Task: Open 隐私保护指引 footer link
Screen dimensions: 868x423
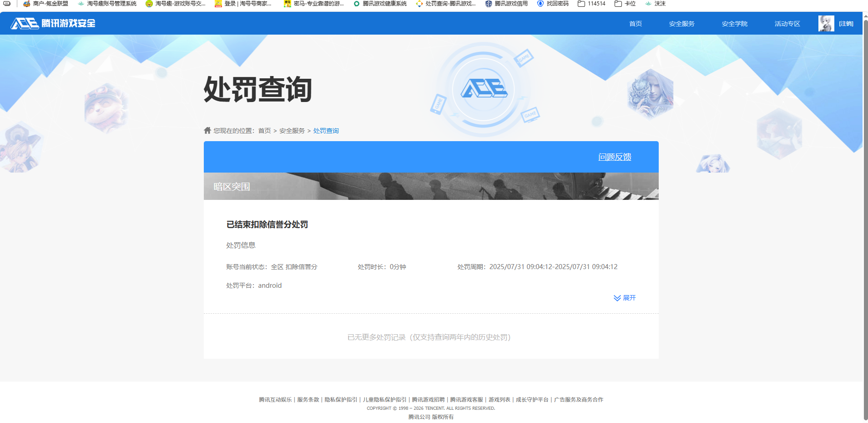Action: click(x=341, y=400)
